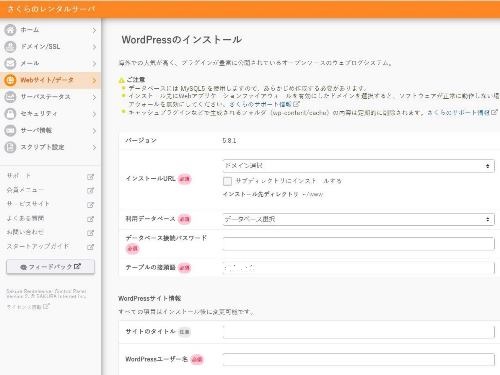Expand ドメイン/SSL menu chevron
This screenshot has height=375, width=500.
(x=94, y=47)
